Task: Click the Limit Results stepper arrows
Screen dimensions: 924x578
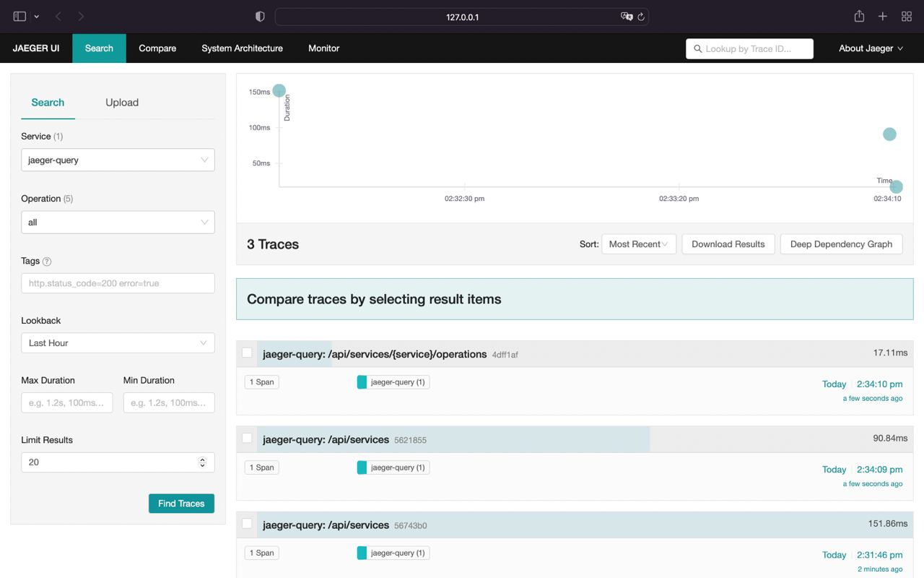Action: [x=202, y=462]
